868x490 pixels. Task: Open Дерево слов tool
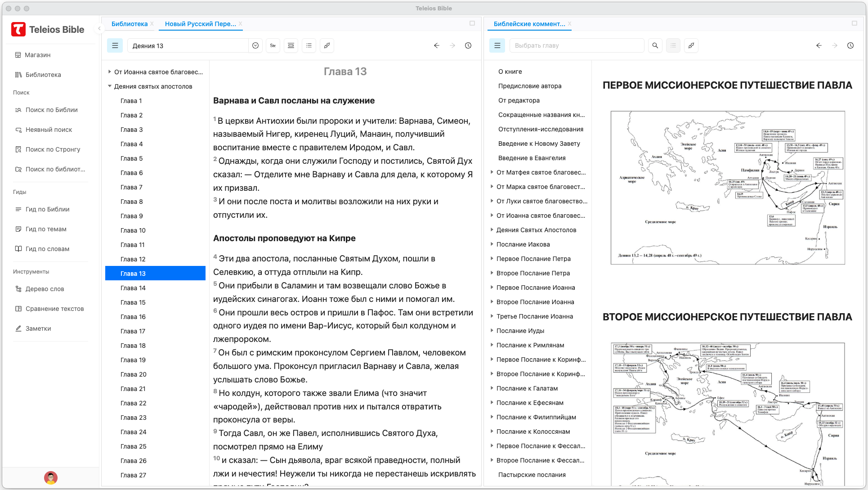pyautogui.click(x=45, y=289)
